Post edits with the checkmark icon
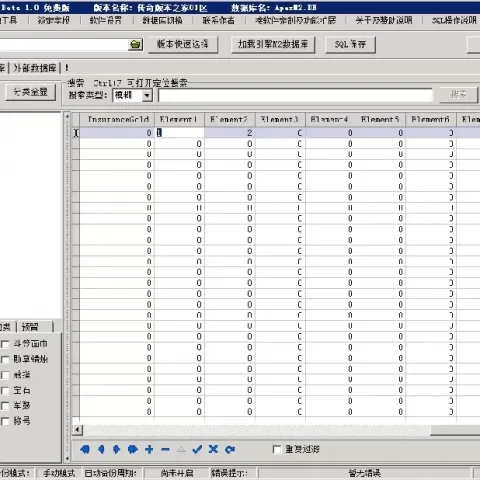 197,449
